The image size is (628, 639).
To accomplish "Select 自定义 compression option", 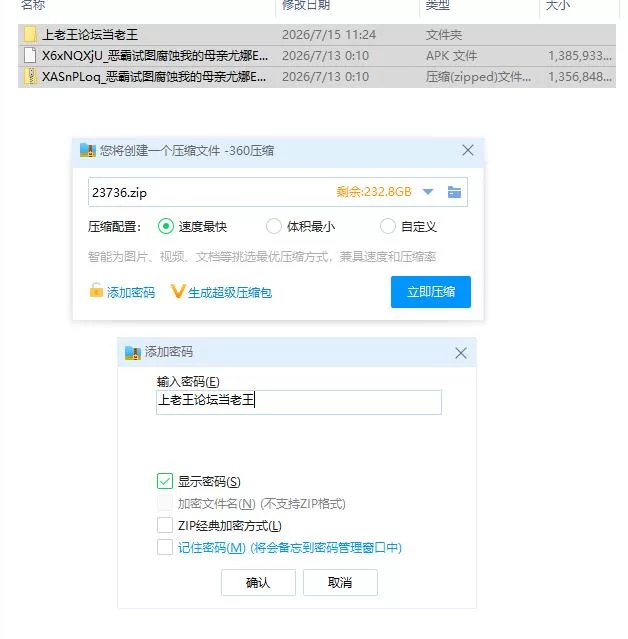I will click(388, 226).
